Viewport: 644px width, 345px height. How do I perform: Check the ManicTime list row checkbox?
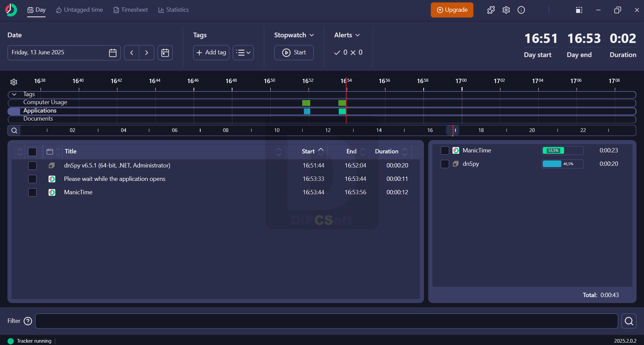coord(32,192)
